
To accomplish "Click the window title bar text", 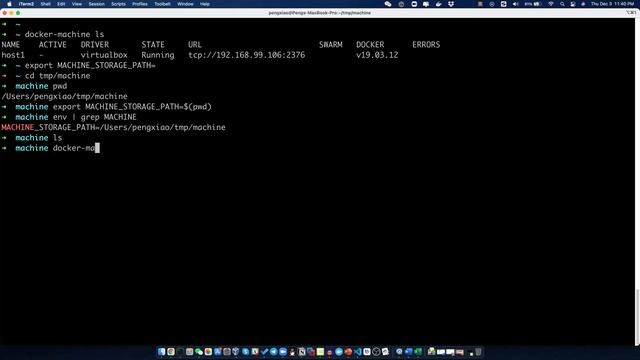I will [320, 13].
